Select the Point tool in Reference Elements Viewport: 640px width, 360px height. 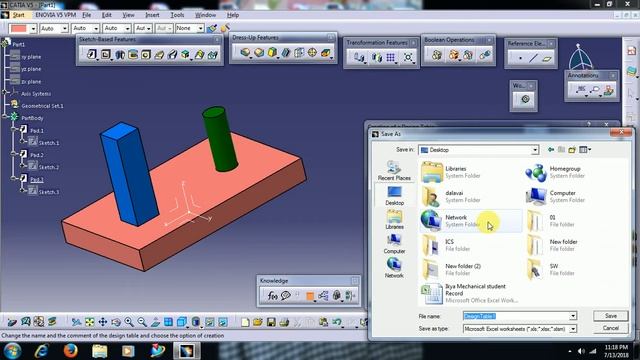click(520, 58)
